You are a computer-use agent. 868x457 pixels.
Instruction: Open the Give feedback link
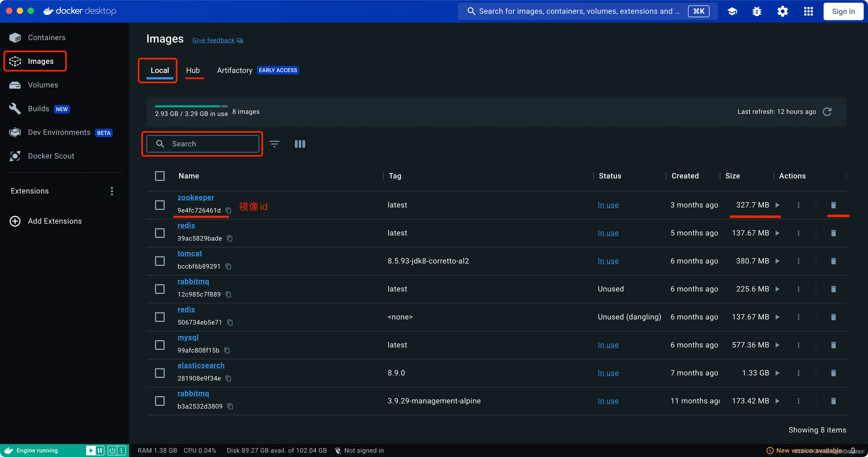click(x=213, y=40)
